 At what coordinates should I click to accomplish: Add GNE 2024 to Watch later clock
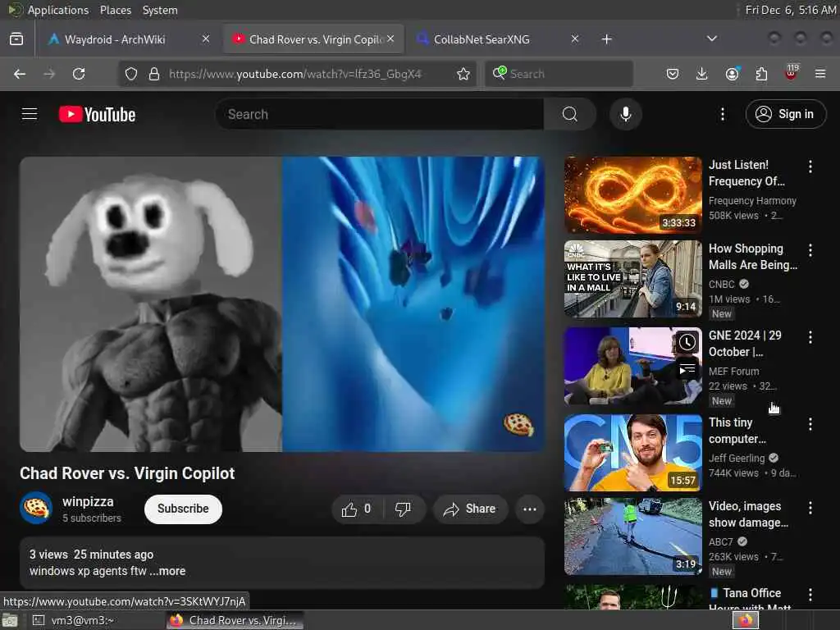(687, 342)
